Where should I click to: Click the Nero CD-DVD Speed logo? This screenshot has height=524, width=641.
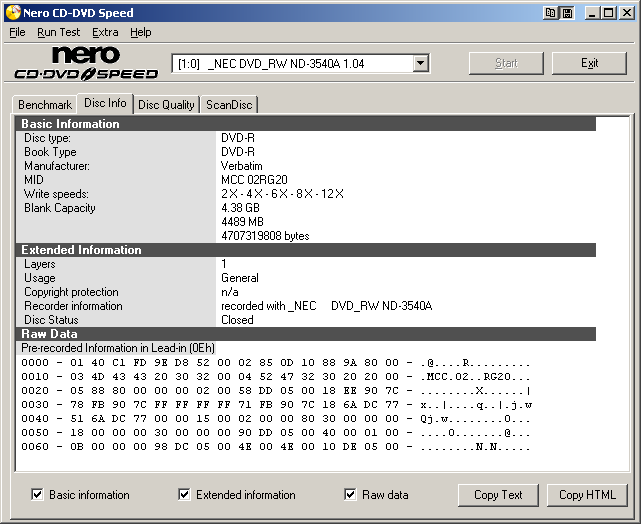pos(86,63)
